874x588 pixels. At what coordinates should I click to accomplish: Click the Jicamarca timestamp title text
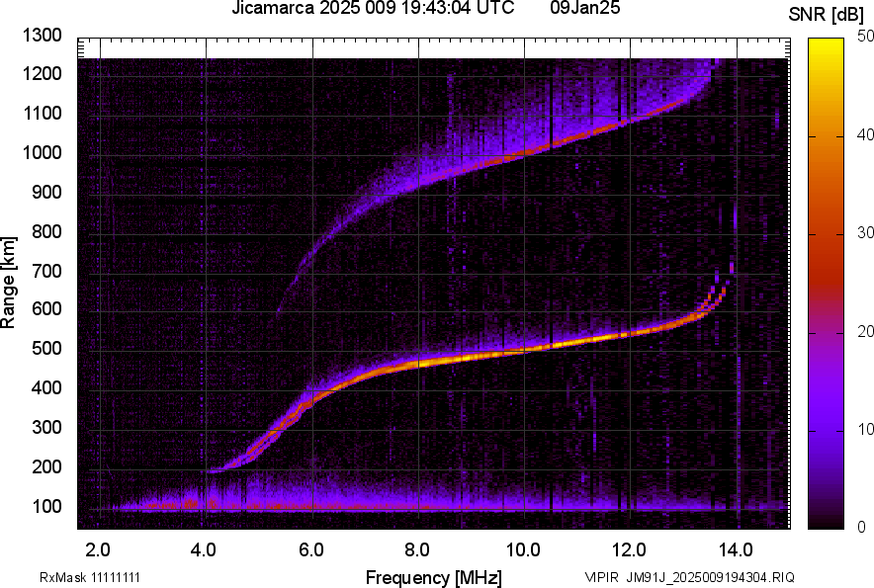(x=372, y=9)
